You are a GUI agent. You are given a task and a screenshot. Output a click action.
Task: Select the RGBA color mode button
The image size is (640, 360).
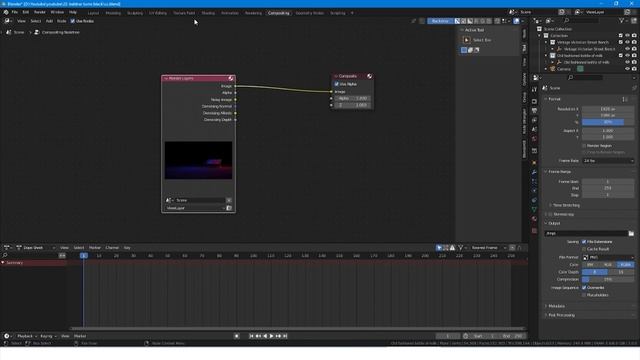click(x=626, y=265)
